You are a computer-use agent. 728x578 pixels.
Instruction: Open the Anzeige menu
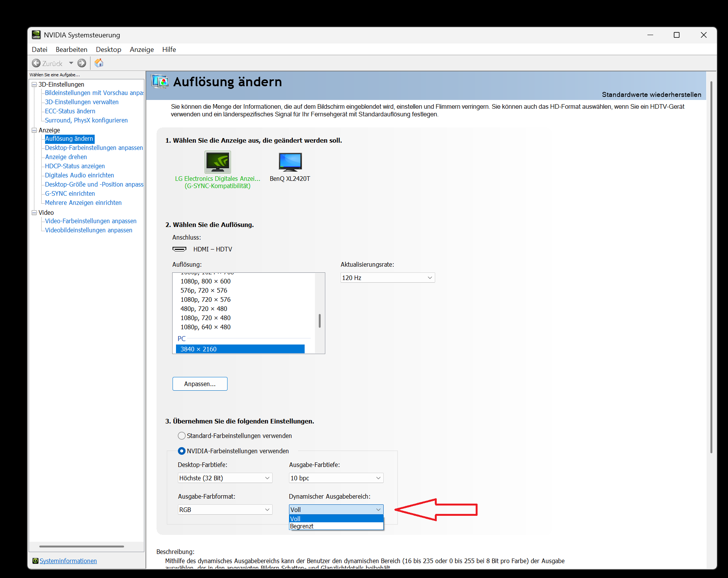tap(142, 50)
